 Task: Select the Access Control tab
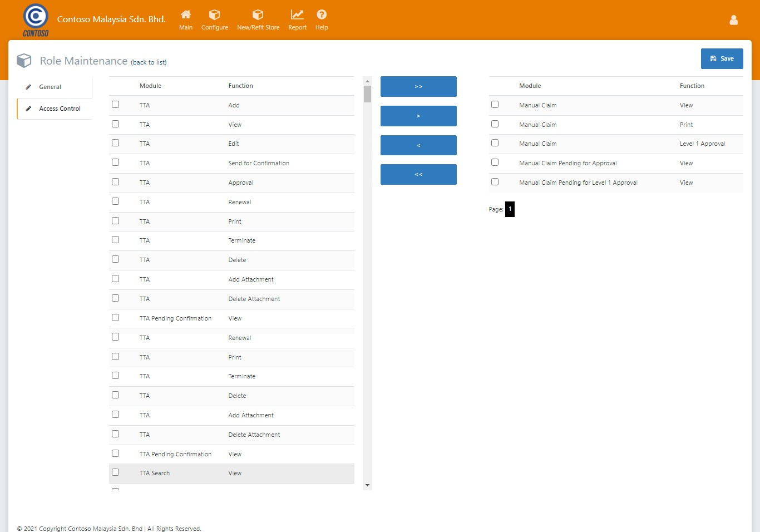pyautogui.click(x=60, y=109)
